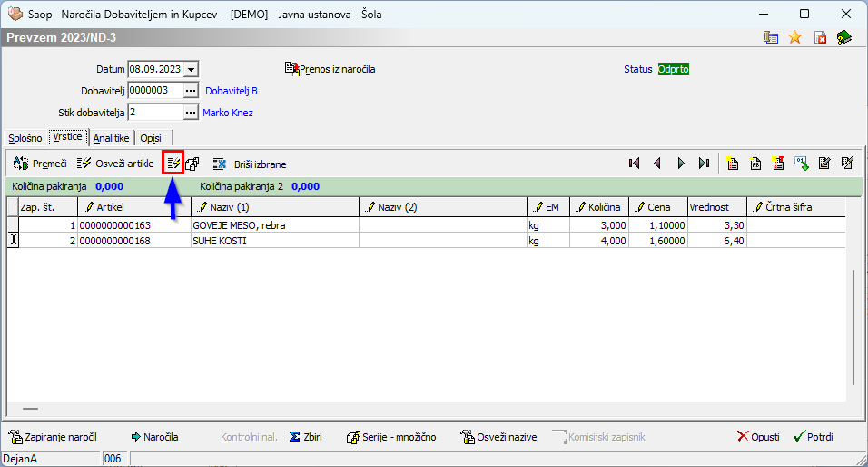Click the yellow favorites star icon
Screen dimensions: 868x467
coord(795,37)
